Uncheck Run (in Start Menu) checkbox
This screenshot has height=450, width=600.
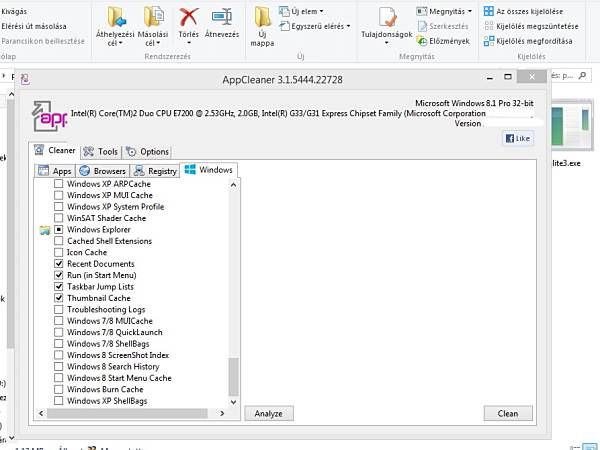pyautogui.click(x=59, y=275)
